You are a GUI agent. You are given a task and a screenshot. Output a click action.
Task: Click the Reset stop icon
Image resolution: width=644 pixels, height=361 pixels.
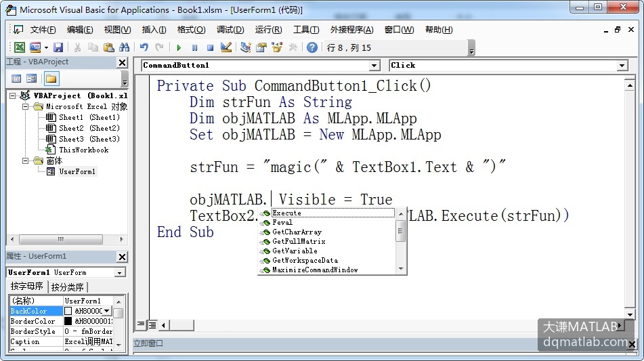211,47
